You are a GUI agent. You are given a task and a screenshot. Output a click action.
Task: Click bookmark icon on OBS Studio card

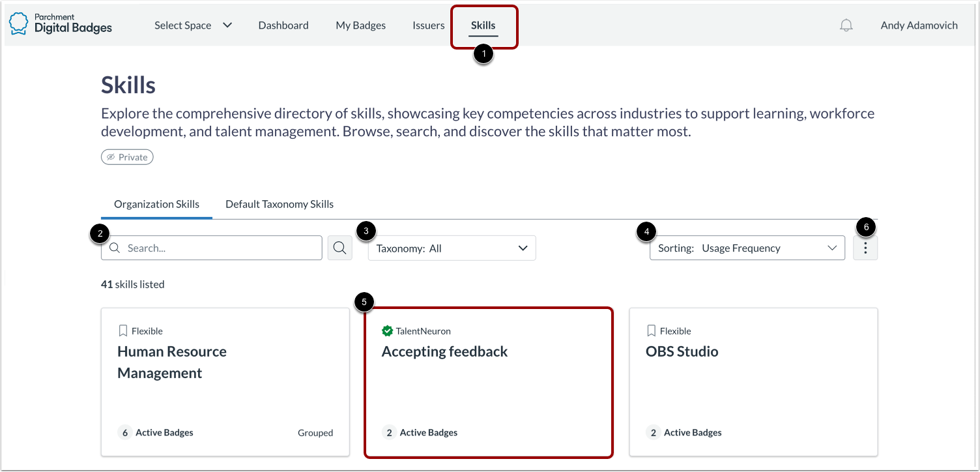pyautogui.click(x=652, y=331)
